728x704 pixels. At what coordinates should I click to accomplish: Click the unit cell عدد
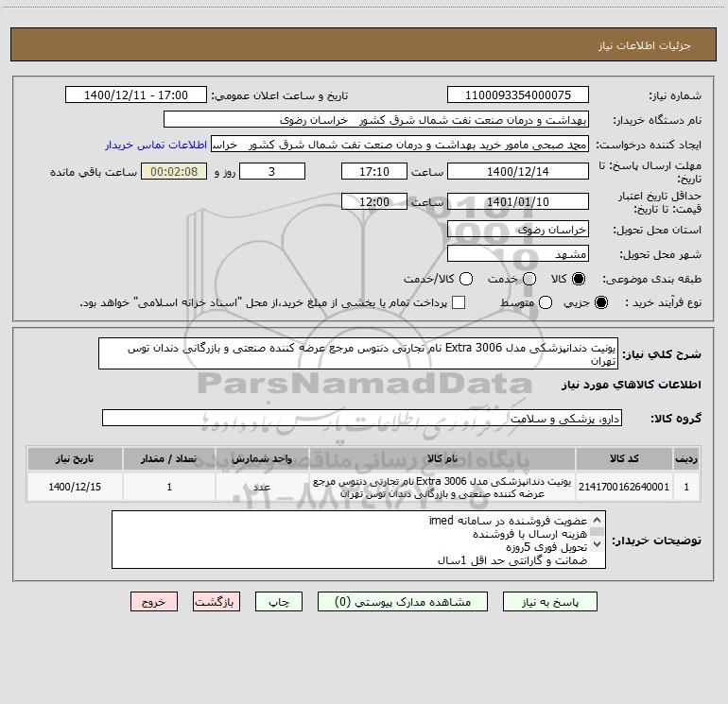262,487
